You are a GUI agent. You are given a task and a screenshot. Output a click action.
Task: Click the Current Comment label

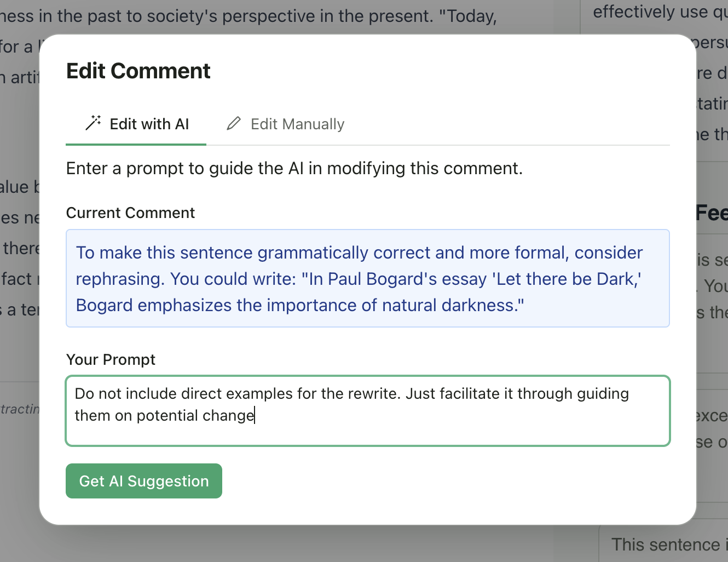click(130, 213)
